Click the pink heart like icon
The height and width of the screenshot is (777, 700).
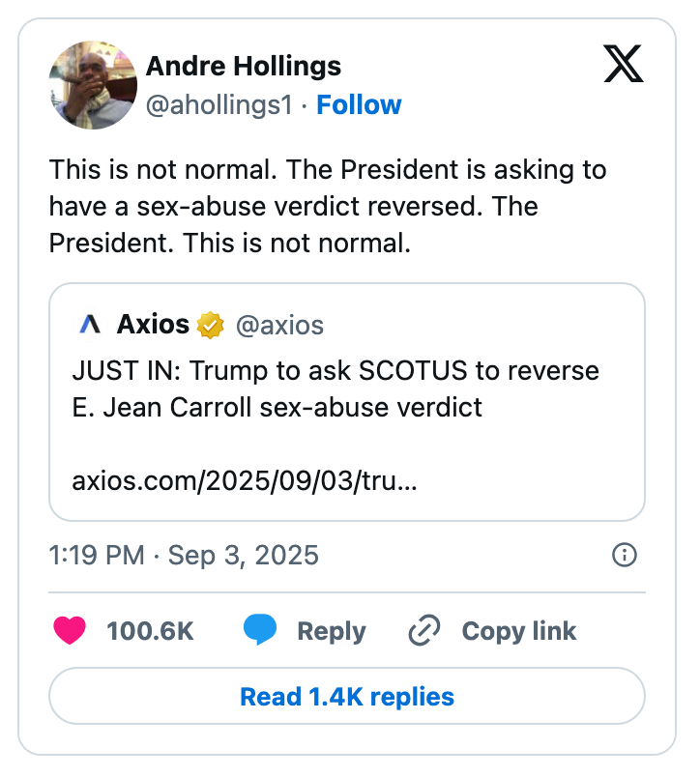[69, 630]
